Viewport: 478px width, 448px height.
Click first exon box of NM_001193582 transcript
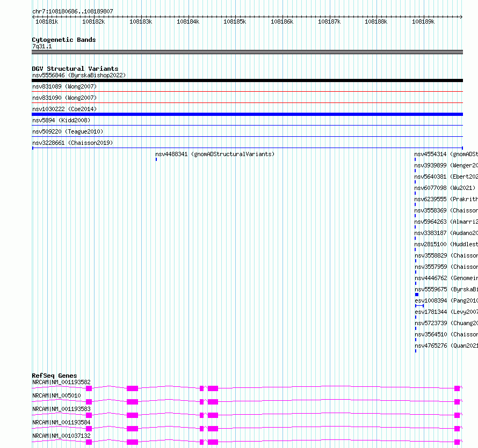pos(89,388)
